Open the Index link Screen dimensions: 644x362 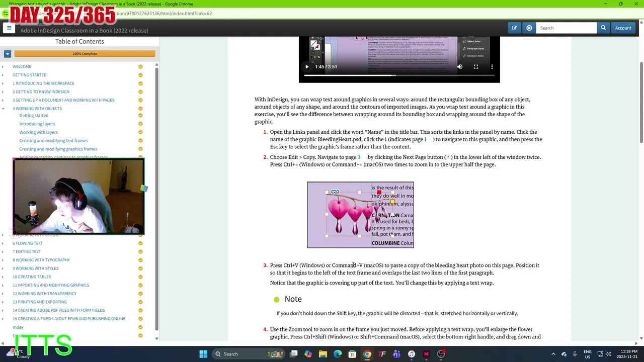click(18, 327)
